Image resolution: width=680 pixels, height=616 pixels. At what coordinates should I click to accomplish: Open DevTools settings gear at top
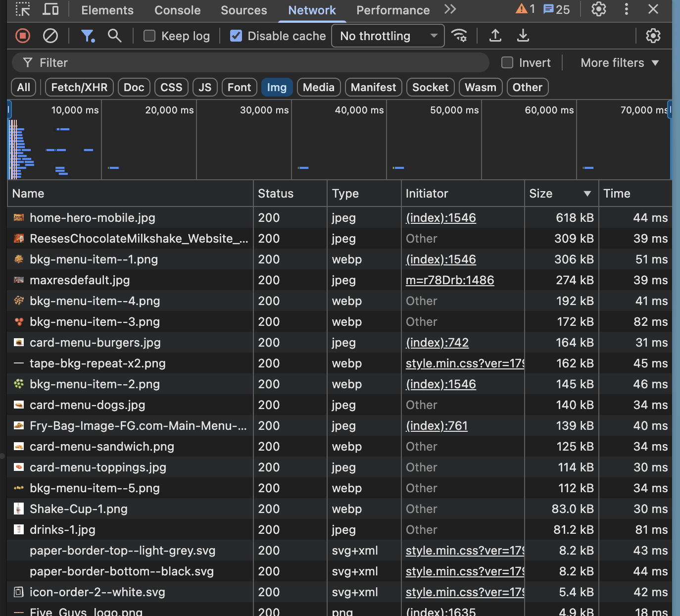tap(599, 9)
